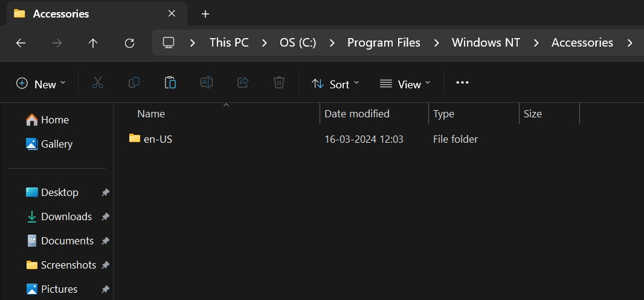The height and width of the screenshot is (300, 644).
Task: Click Program Files in address bar
Action: click(x=384, y=42)
